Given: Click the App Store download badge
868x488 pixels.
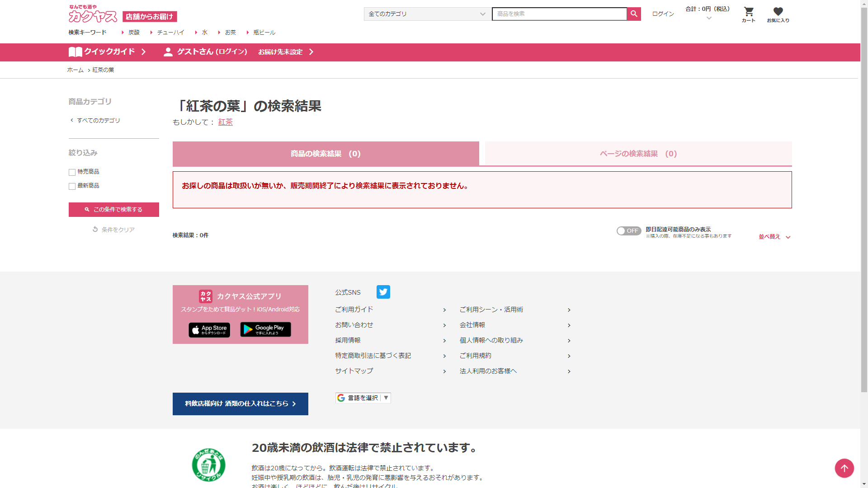Looking at the screenshot, I should coord(209,330).
